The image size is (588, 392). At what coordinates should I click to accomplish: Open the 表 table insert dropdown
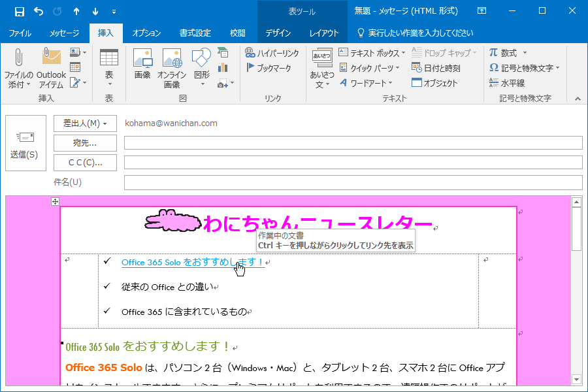tap(109, 68)
